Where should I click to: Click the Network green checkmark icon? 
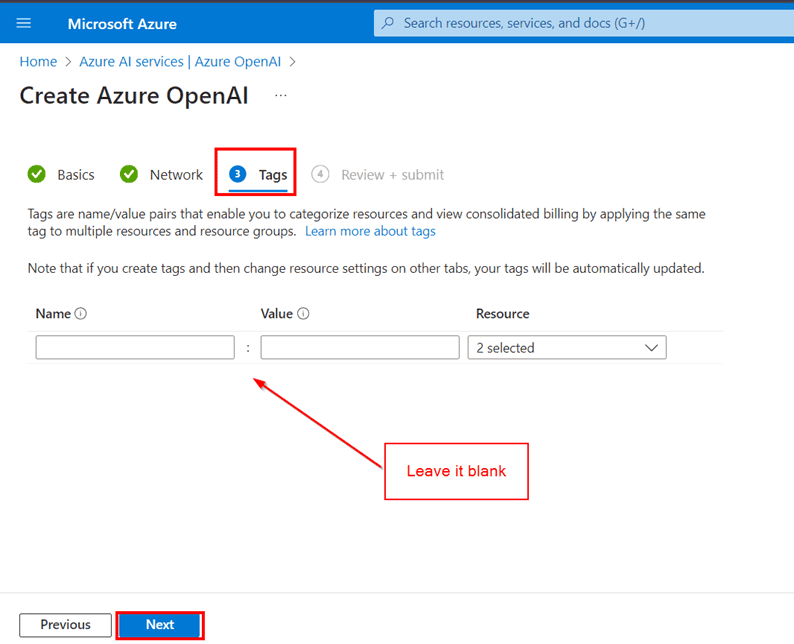click(x=129, y=175)
